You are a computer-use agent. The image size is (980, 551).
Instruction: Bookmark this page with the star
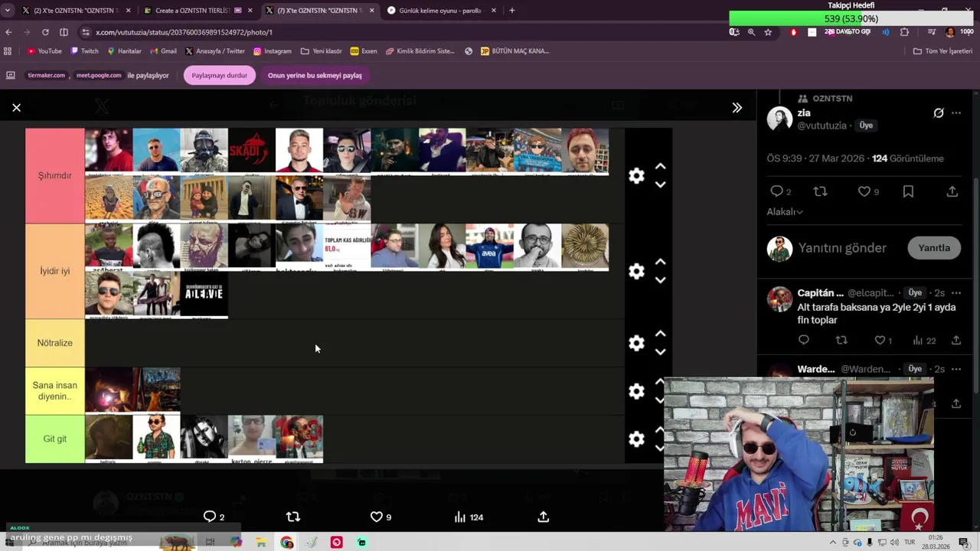pyautogui.click(x=768, y=32)
